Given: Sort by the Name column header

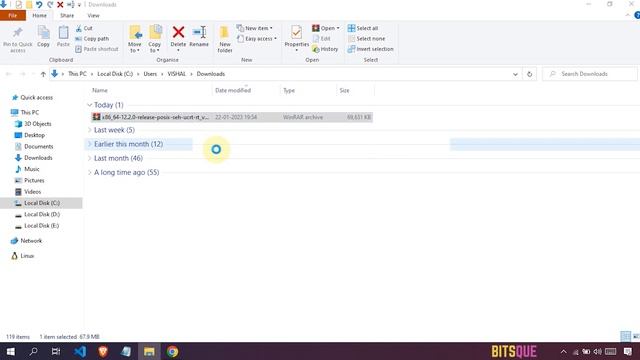Looking at the screenshot, I should (x=100, y=91).
